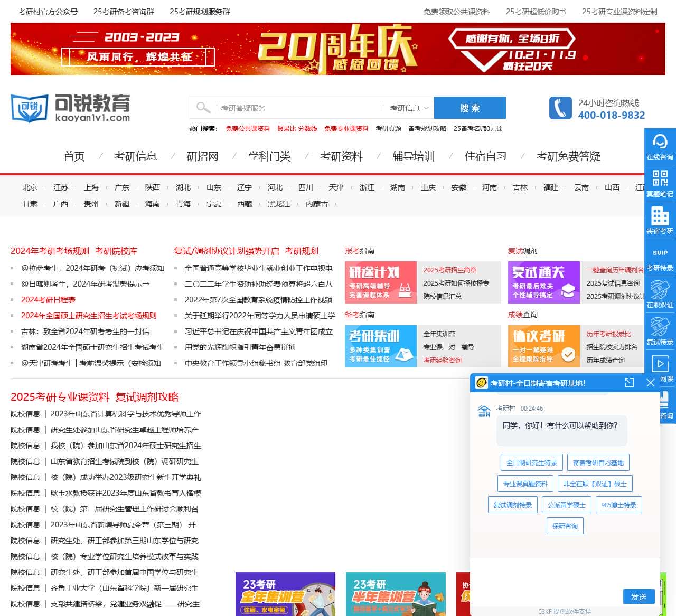The height and width of the screenshot is (616, 676).
Task: Click the phone icon beside the hotline number
Action: coord(560,107)
